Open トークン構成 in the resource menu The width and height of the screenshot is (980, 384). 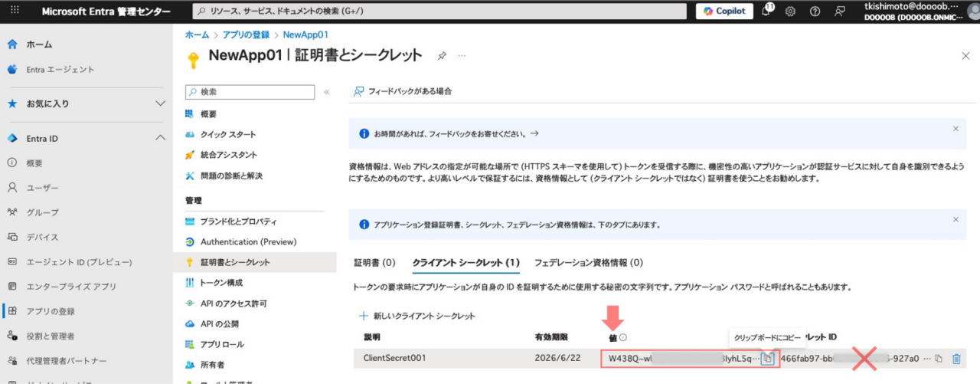[x=221, y=283]
